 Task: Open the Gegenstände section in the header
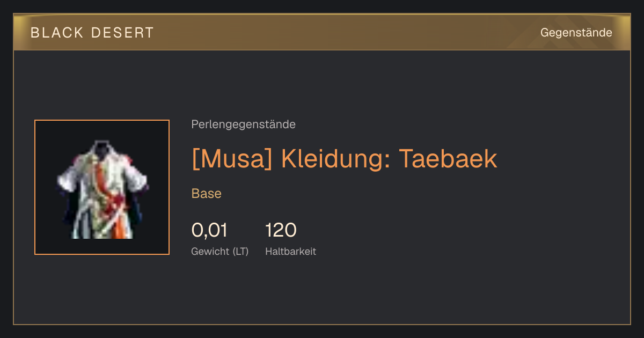click(576, 33)
